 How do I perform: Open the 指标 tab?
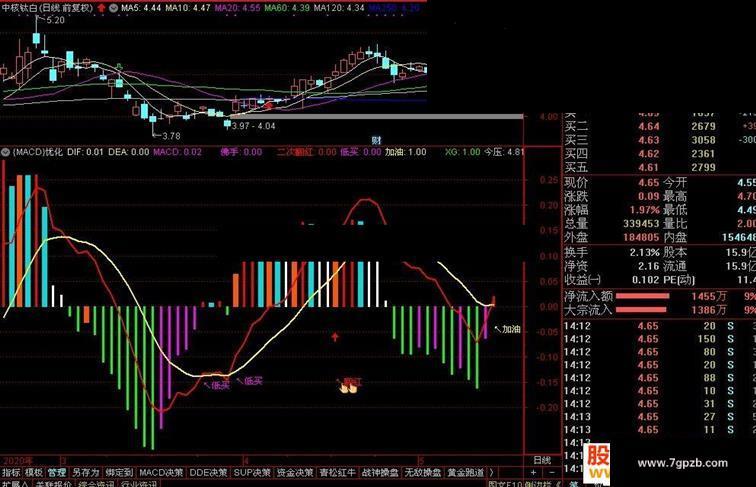(x=11, y=473)
